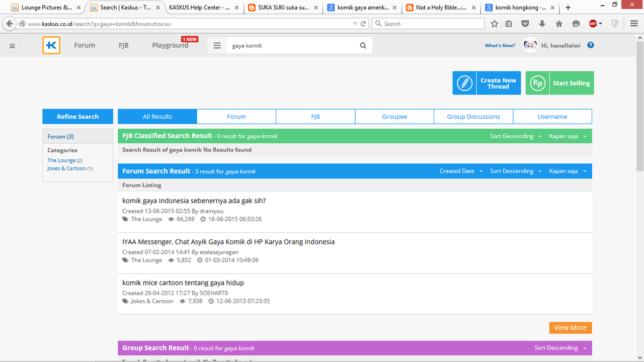
Task: Go to browser home icon
Action: [x=559, y=24]
